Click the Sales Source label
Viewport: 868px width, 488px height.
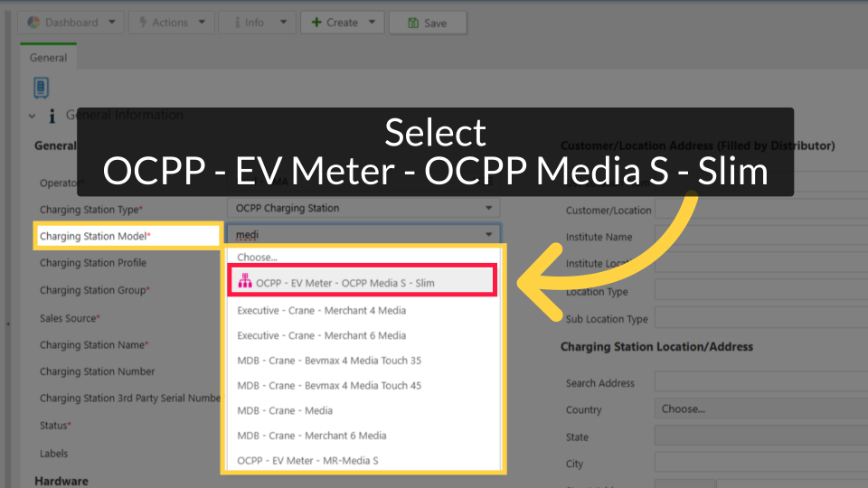click(70, 318)
